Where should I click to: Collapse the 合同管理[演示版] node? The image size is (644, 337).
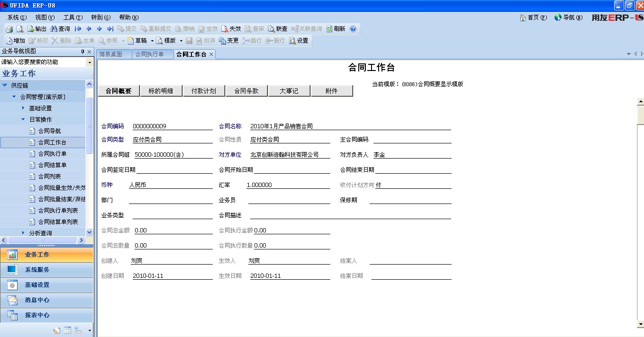tap(14, 97)
